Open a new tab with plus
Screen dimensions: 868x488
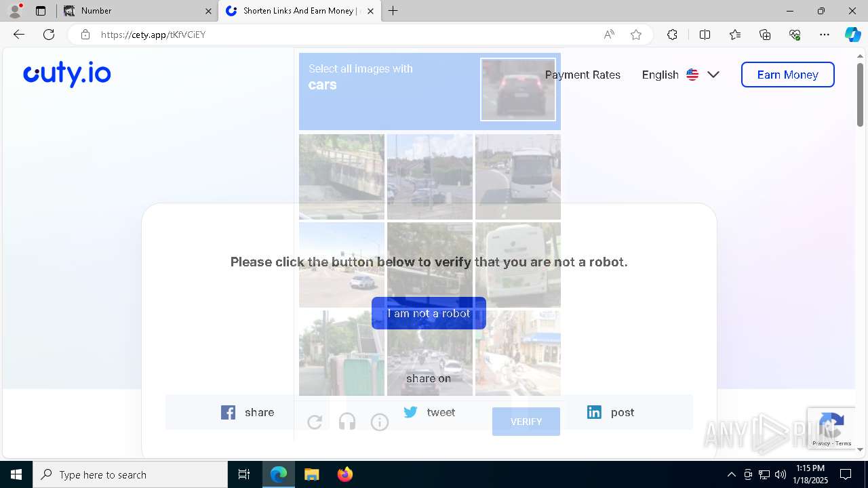point(393,11)
